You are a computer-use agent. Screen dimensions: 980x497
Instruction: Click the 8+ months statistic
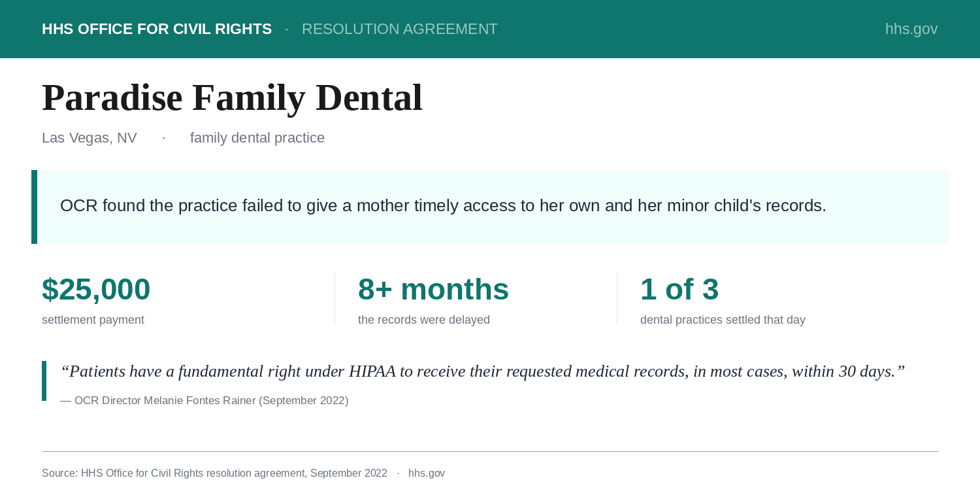pyautogui.click(x=433, y=289)
